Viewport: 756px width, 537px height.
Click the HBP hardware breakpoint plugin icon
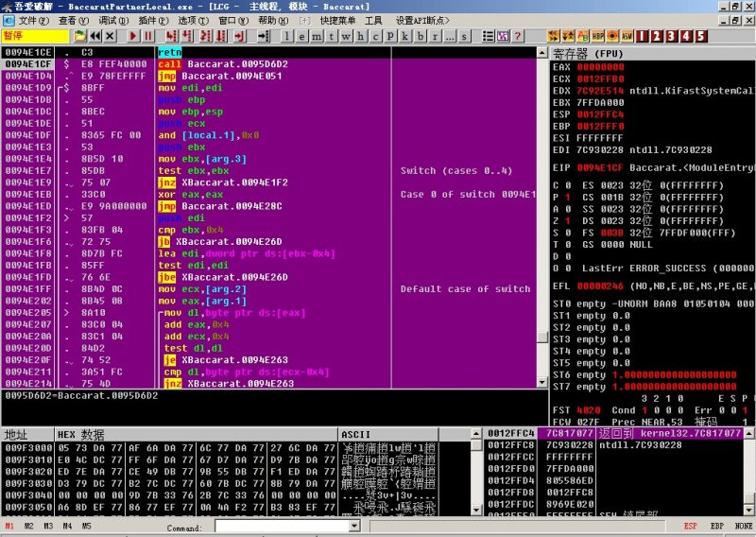coord(598,36)
